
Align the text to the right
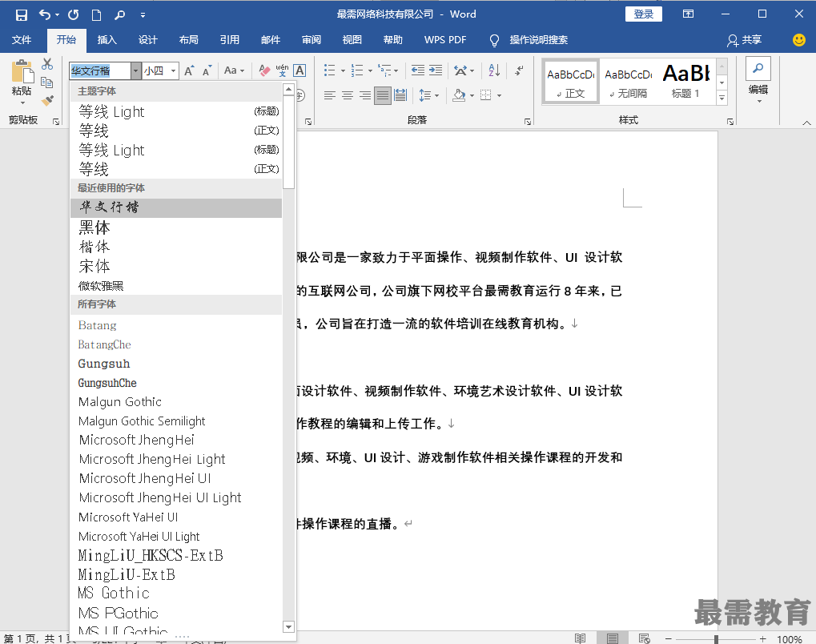coord(365,95)
